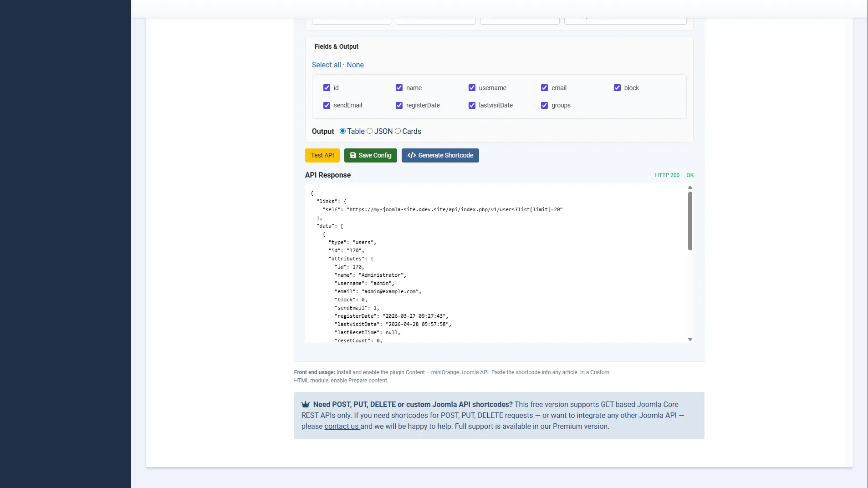Disable the sendEmail field
The image size is (868, 488).
click(327, 105)
